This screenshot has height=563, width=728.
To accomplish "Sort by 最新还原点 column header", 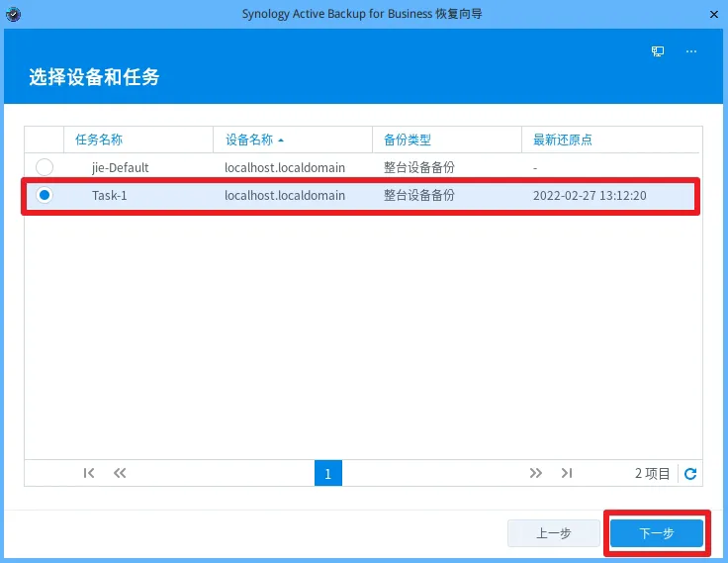I will click(x=610, y=140).
